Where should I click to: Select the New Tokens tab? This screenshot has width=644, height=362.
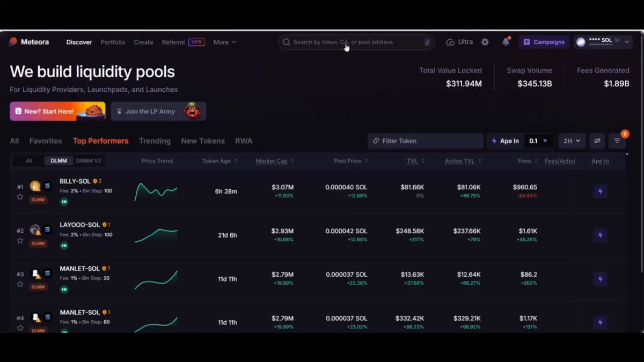tap(203, 141)
